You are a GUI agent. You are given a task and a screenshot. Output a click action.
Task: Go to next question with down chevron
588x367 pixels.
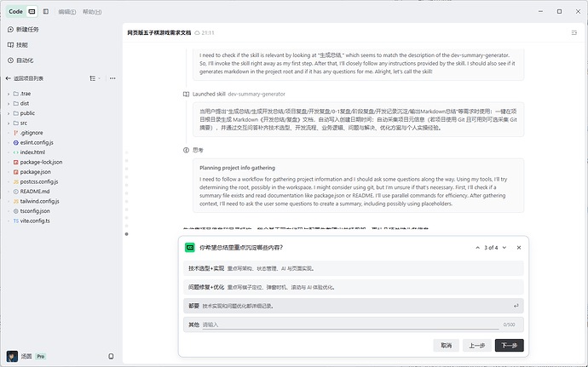[x=504, y=248]
